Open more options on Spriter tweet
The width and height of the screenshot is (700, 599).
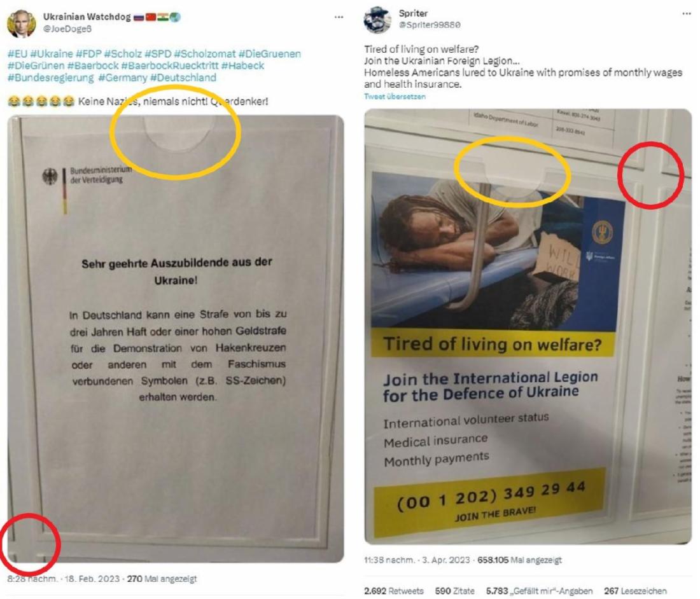point(687,13)
